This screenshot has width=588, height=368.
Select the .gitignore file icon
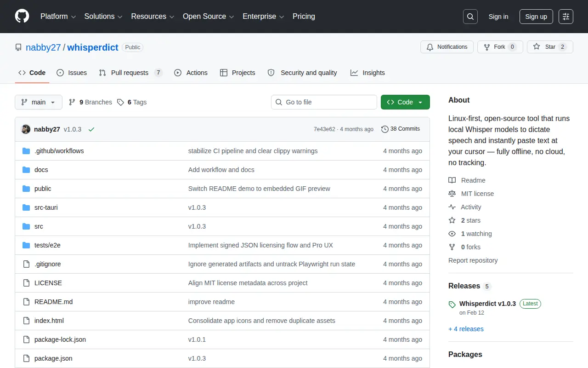click(x=26, y=264)
